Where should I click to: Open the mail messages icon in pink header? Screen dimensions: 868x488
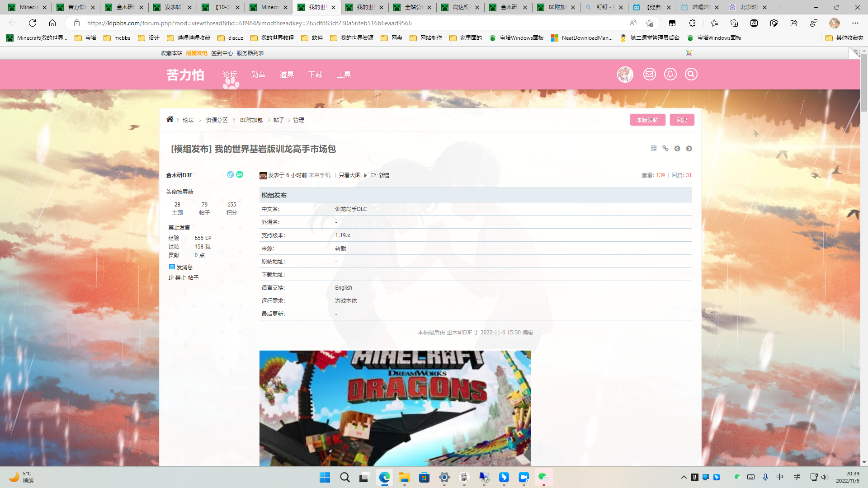click(x=650, y=74)
